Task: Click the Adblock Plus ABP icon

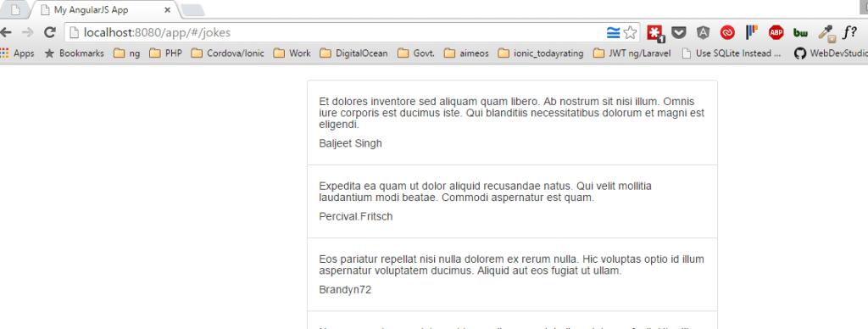Action: point(776,33)
